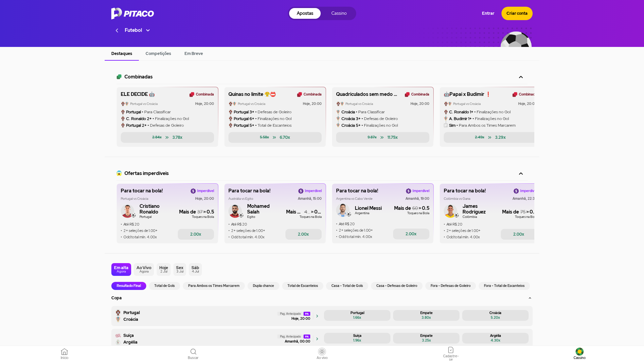Add the ELE DECIDE 3.78x combined bet
Screen dimensions: 644x362
coord(167,137)
